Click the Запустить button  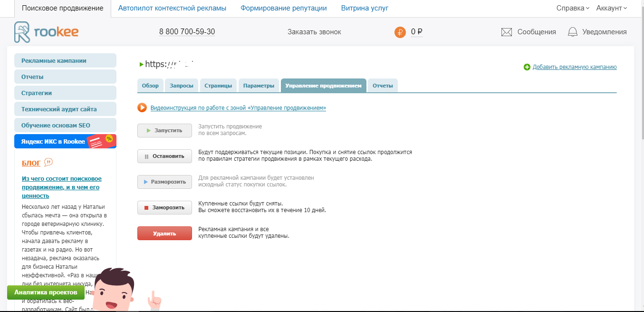pyautogui.click(x=164, y=130)
